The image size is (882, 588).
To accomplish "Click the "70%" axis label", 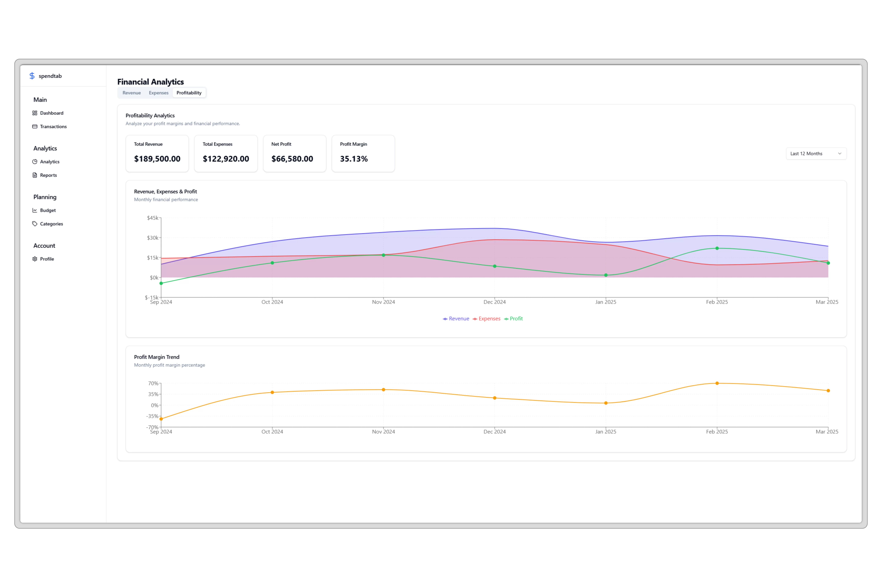I will tap(153, 383).
